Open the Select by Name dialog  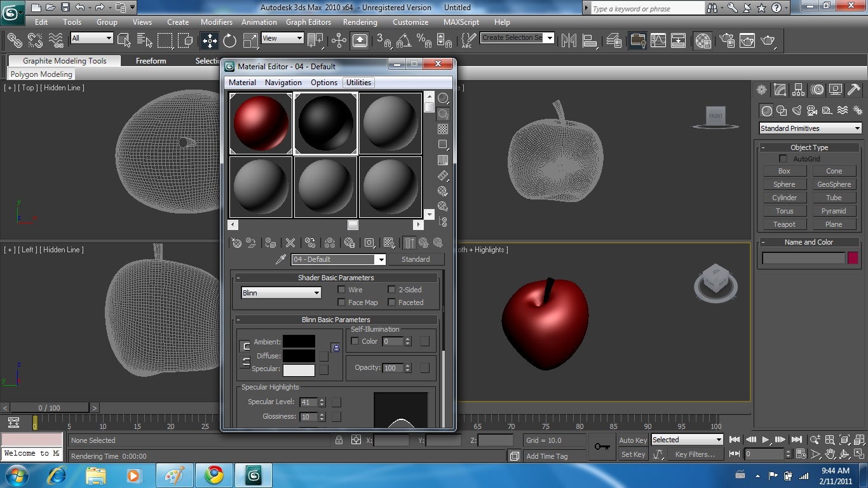click(144, 41)
